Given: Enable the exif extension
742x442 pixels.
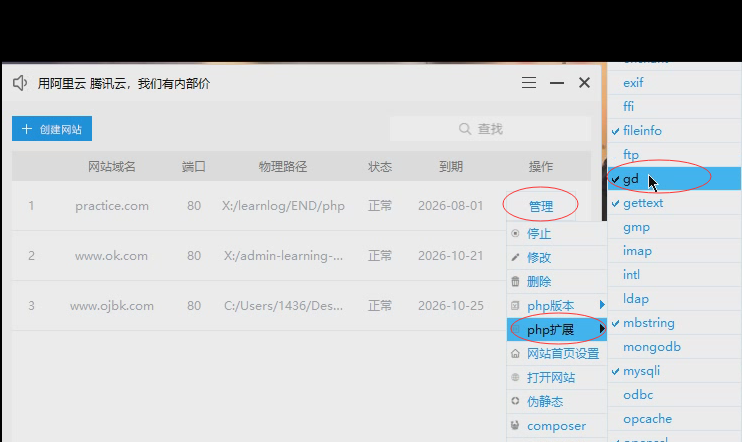Looking at the screenshot, I should [674, 83].
